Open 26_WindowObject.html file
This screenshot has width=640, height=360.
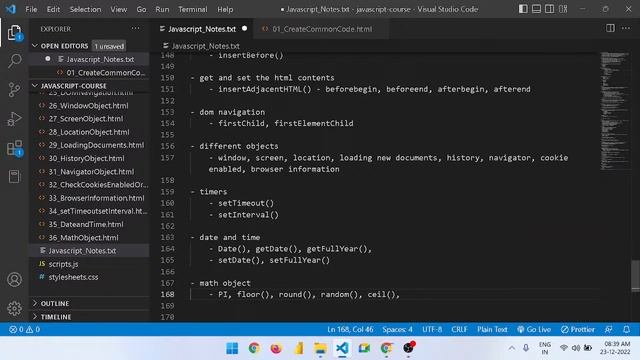click(x=89, y=106)
